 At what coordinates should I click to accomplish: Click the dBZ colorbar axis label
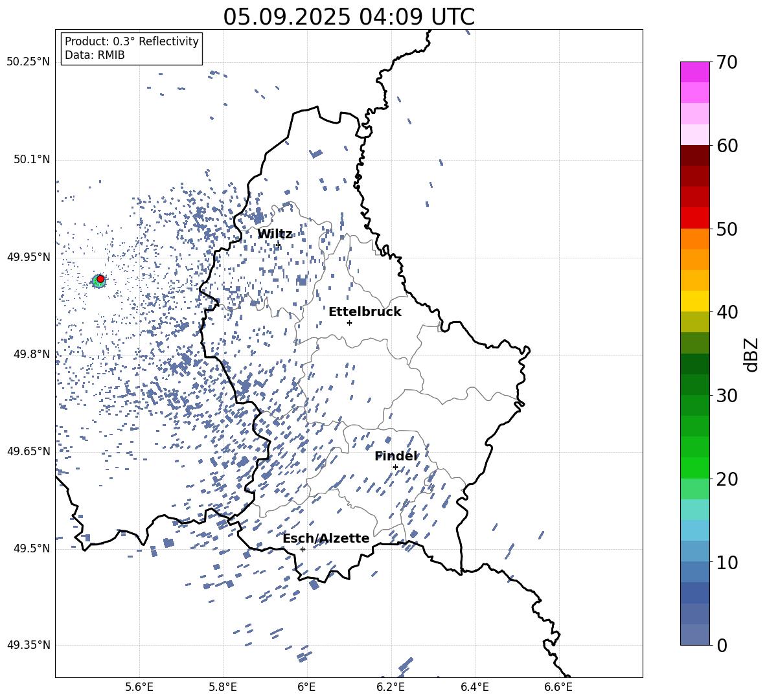pos(752,354)
